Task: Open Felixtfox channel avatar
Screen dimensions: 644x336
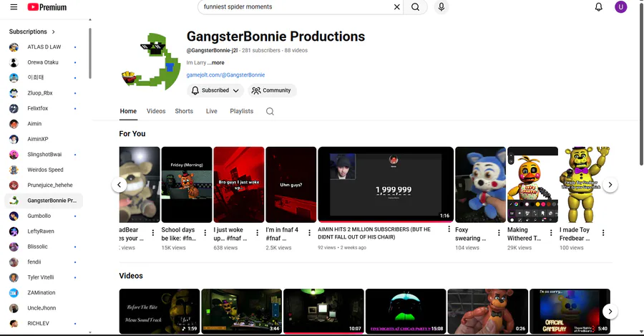Action: (14, 109)
